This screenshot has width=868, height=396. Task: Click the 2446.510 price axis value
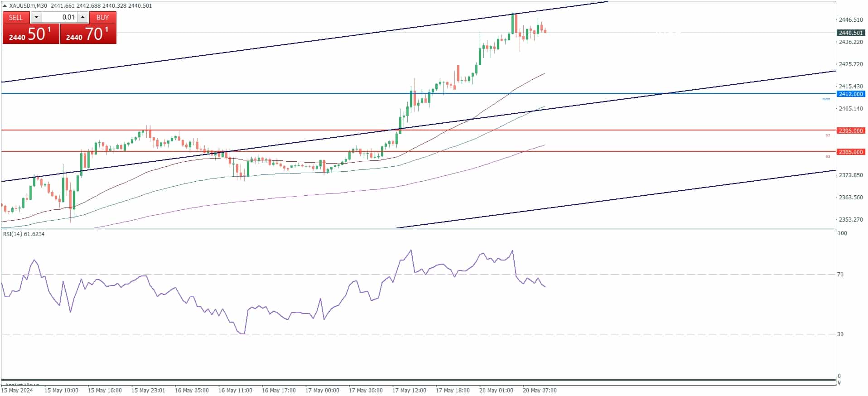(x=851, y=19)
